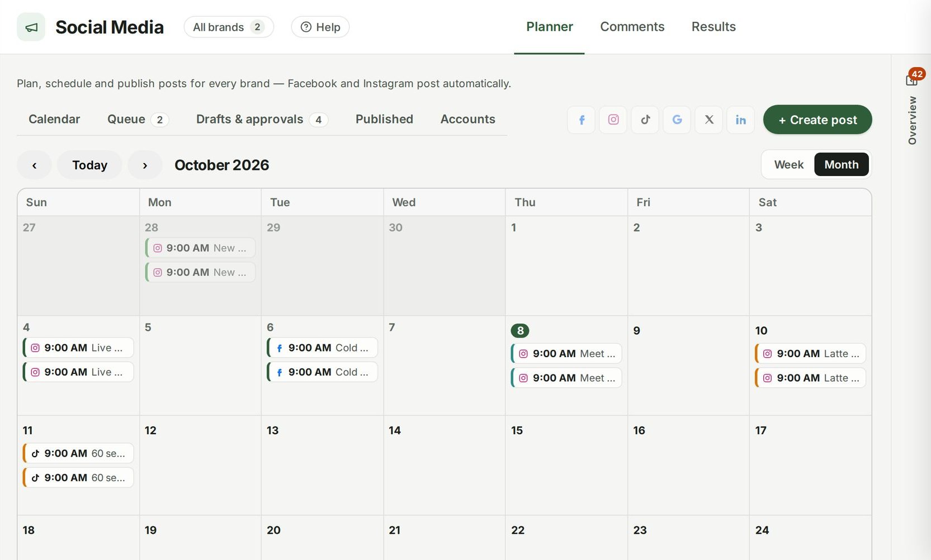The height and width of the screenshot is (560, 931).
Task: Toggle the Facebook network filter icon
Action: (x=582, y=120)
